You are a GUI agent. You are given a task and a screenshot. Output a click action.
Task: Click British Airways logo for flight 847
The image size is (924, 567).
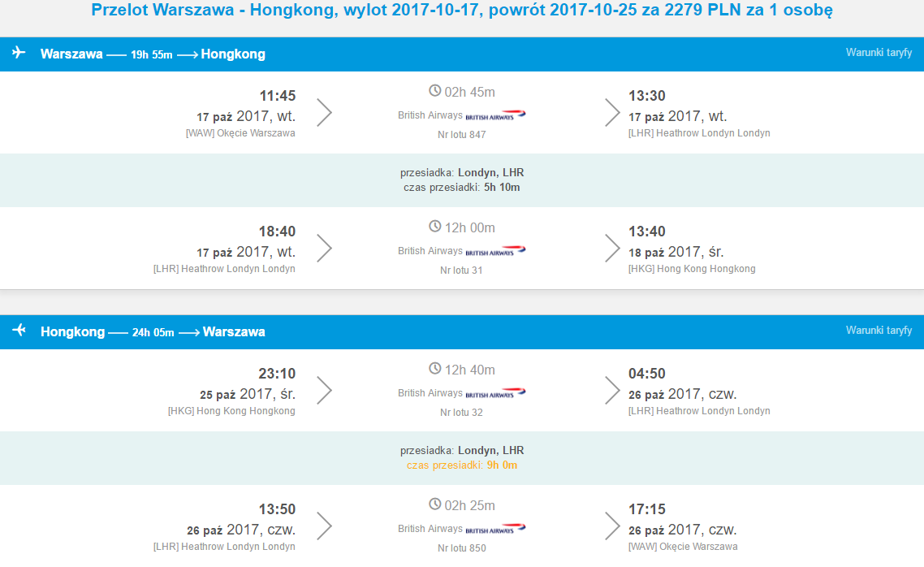click(x=495, y=115)
